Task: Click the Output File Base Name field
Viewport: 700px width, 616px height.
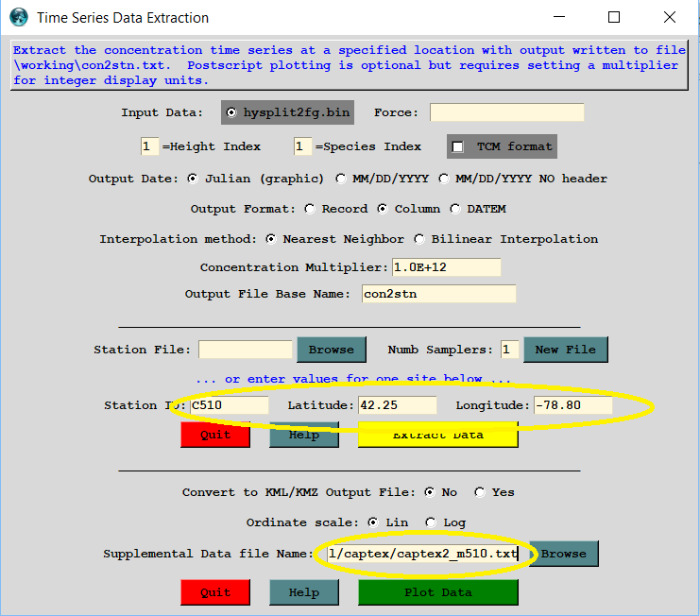Action: point(438,294)
